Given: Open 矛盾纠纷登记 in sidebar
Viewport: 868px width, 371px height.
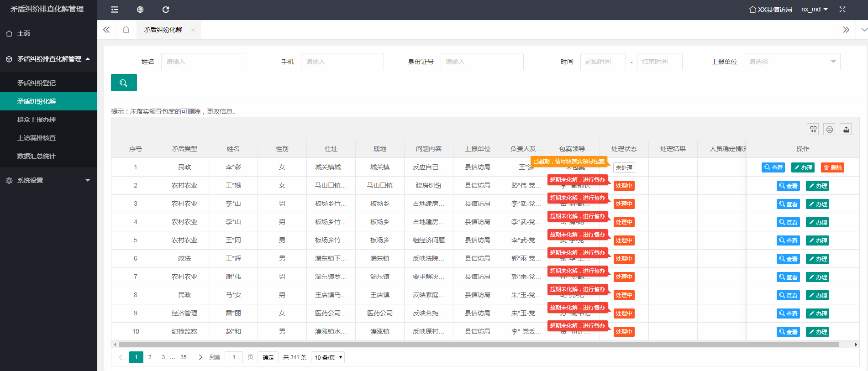Looking at the screenshot, I should click(48, 83).
